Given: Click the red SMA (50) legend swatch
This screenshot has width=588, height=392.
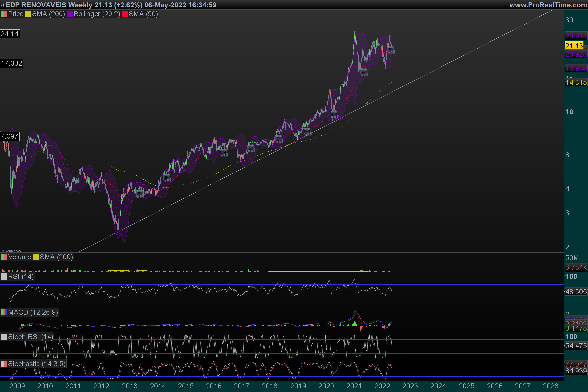Looking at the screenshot, I should tap(125, 14).
